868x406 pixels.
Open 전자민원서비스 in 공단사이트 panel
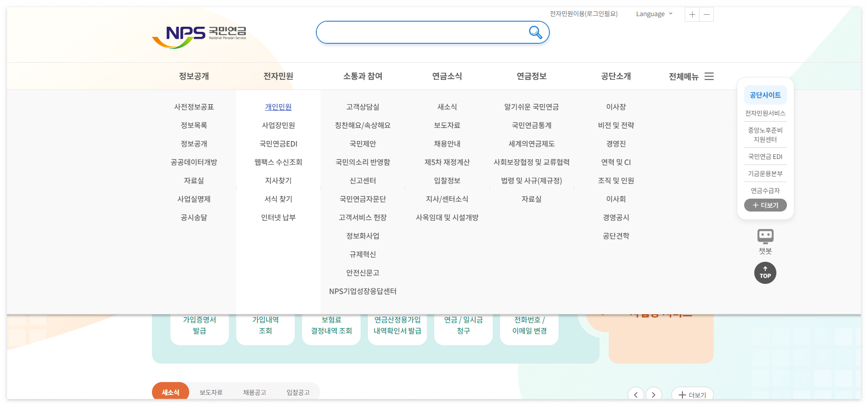coord(765,113)
